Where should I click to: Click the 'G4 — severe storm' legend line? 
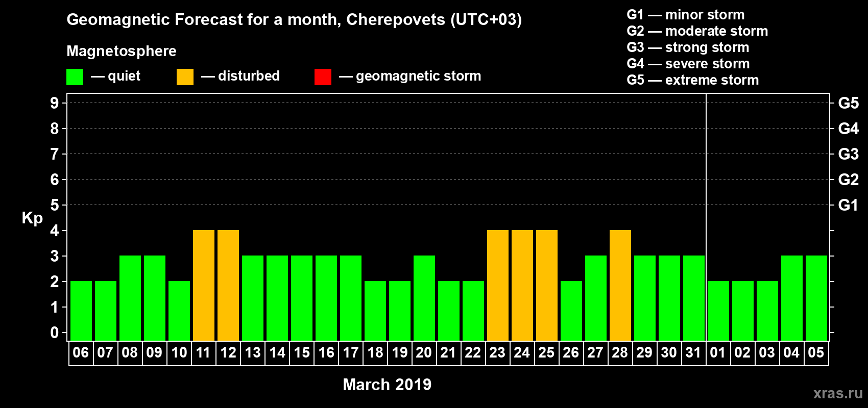(688, 64)
